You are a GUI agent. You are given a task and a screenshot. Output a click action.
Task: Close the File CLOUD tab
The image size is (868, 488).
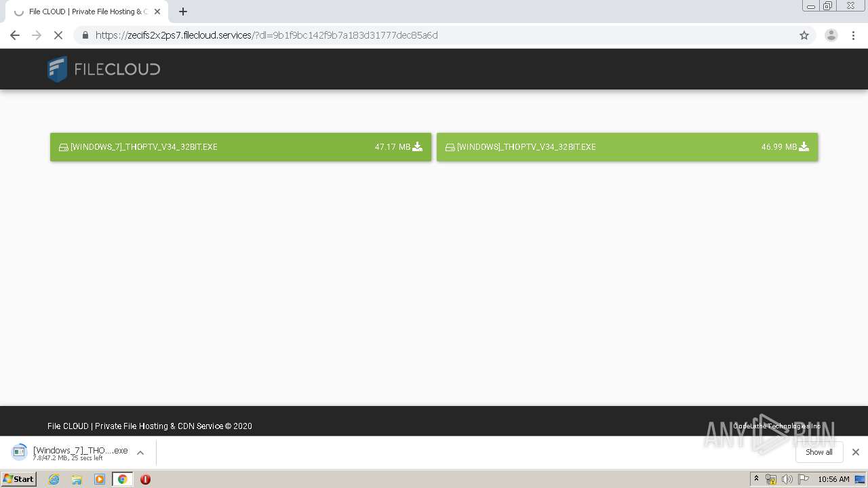(157, 12)
